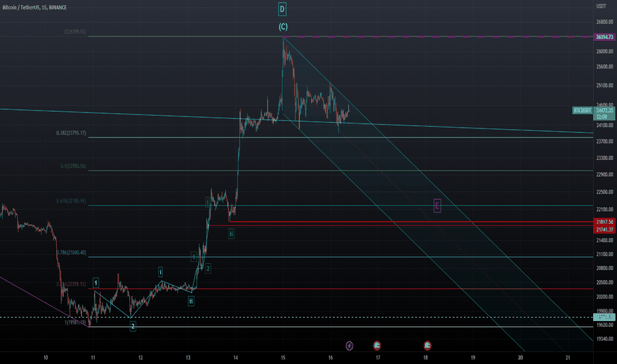The image size is (617, 364).
Task: Click the USDT currency label on price axis
Action: 601,7
